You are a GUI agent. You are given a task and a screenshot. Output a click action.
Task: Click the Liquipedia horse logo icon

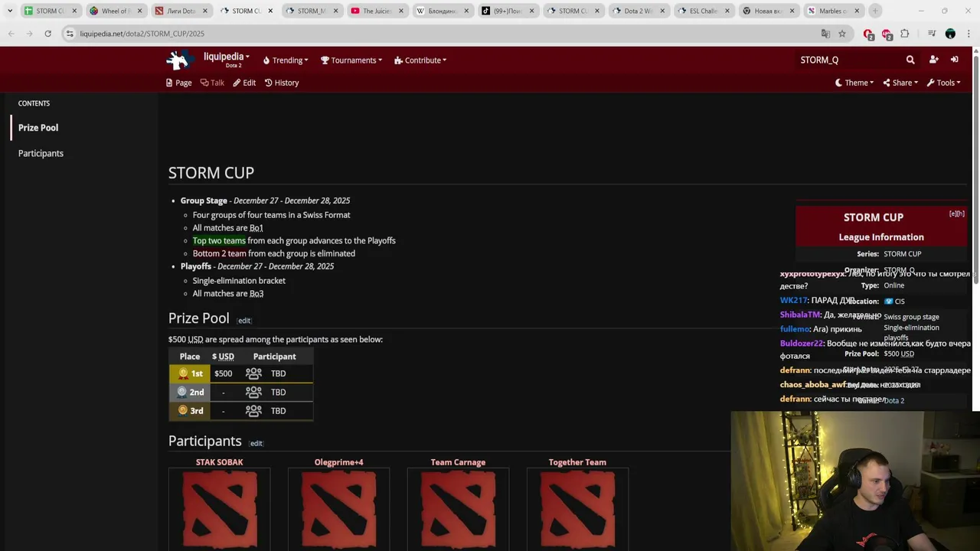[178, 60]
